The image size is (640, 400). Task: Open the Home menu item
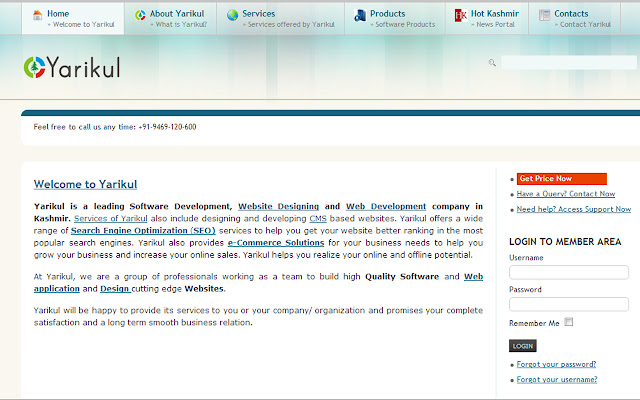point(73,18)
